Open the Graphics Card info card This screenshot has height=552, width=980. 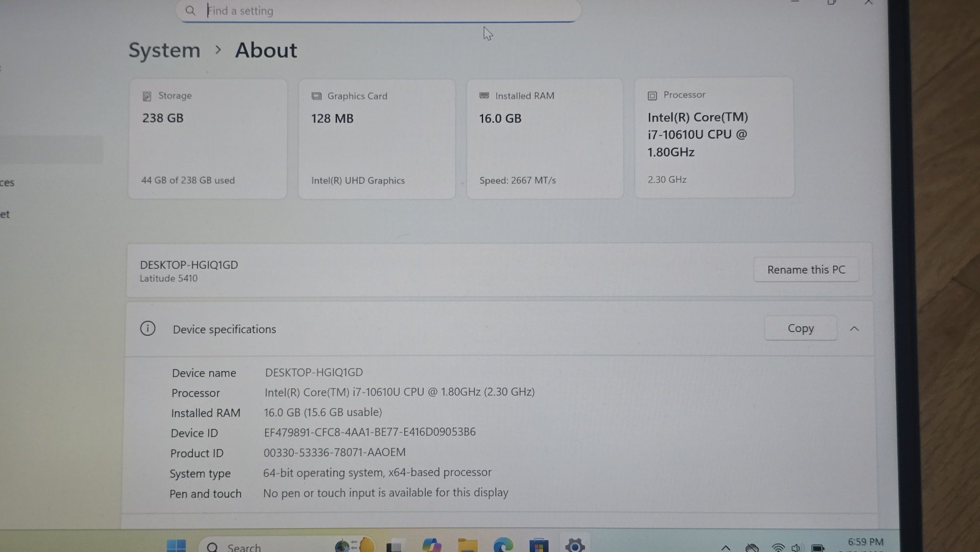click(x=377, y=139)
